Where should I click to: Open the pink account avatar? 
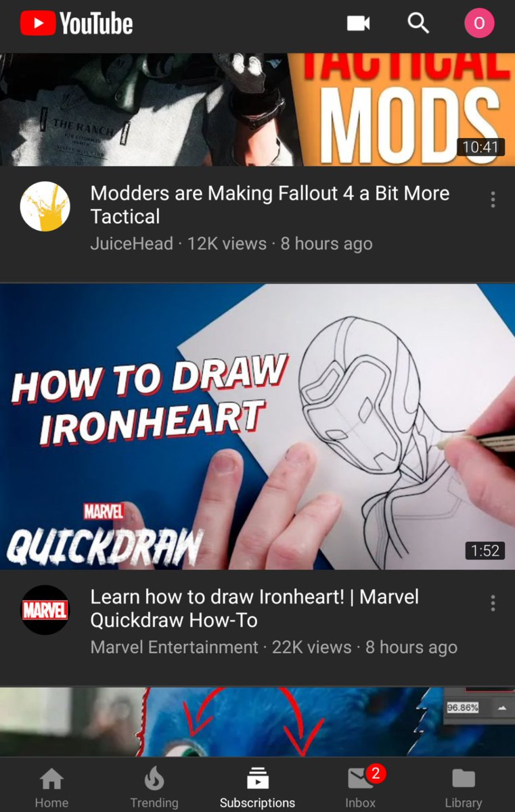click(479, 24)
